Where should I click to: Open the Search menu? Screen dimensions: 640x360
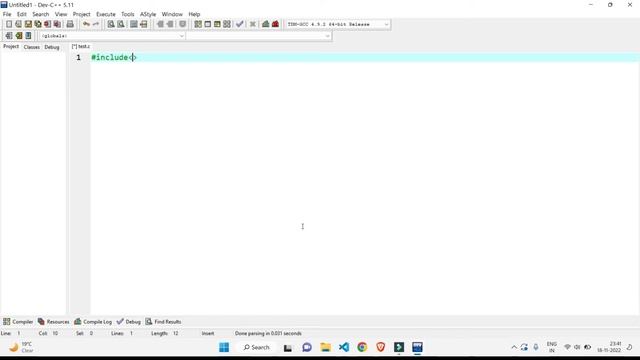point(41,14)
